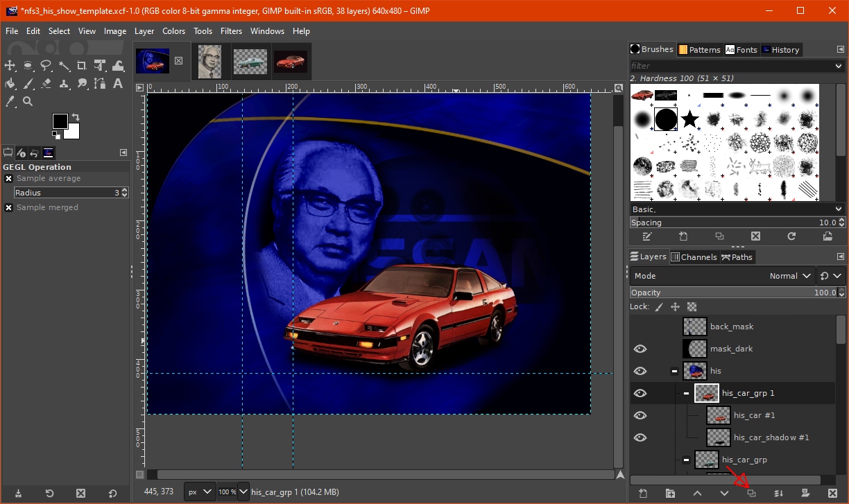This screenshot has width=849, height=504.
Task: Select the Crop tool
Action: (x=82, y=65)
